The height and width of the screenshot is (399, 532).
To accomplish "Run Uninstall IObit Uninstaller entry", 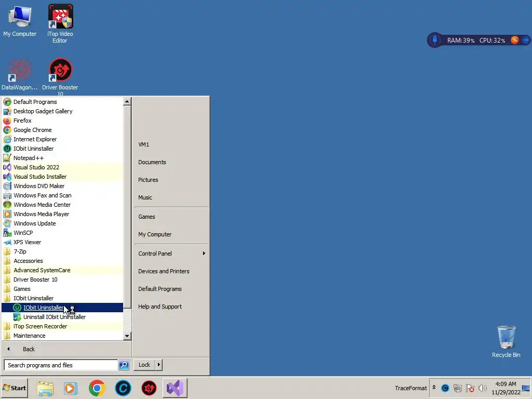I will click(x=62, y=317).
